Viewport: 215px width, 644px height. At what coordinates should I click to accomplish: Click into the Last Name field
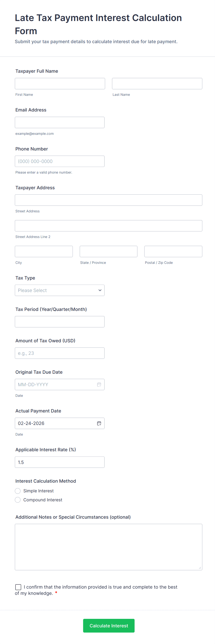[x=157, y=84]
